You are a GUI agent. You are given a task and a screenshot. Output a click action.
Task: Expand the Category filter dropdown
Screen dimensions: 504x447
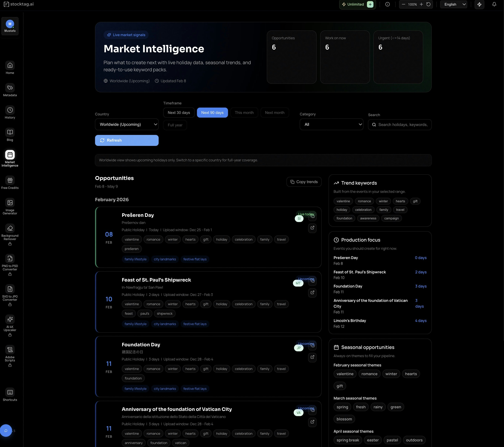331,124
